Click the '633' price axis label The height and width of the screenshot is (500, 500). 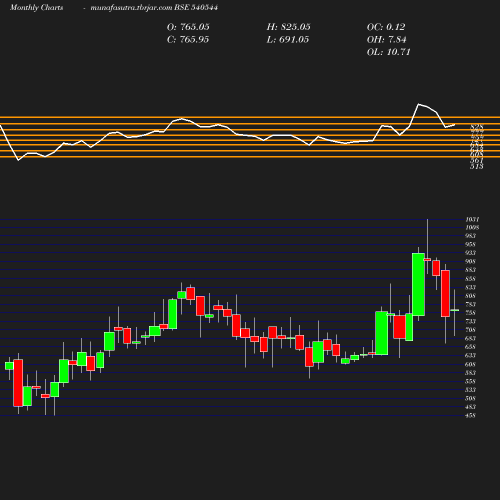click(x=471, y=356)
